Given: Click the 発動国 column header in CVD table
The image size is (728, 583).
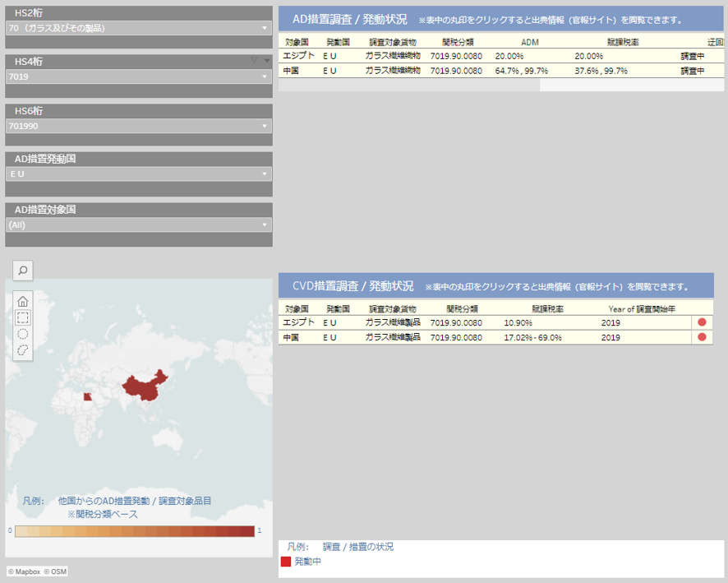Looking at the screenshot, I should pyautogui.click(x=338, y=309).
